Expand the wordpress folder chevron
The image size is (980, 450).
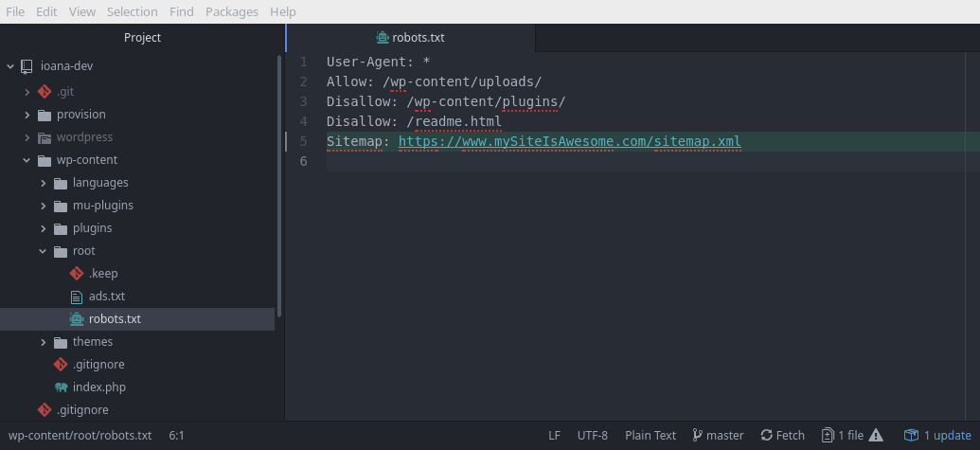27,137
